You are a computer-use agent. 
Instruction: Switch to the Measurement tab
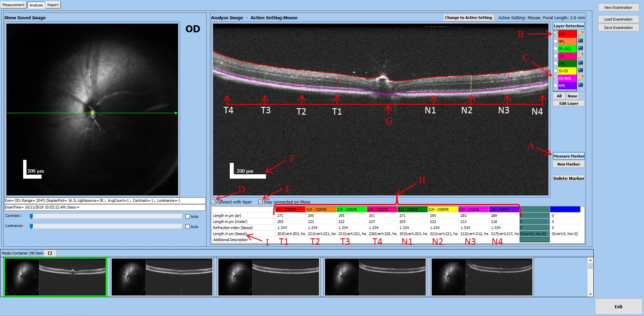[14, 5]
